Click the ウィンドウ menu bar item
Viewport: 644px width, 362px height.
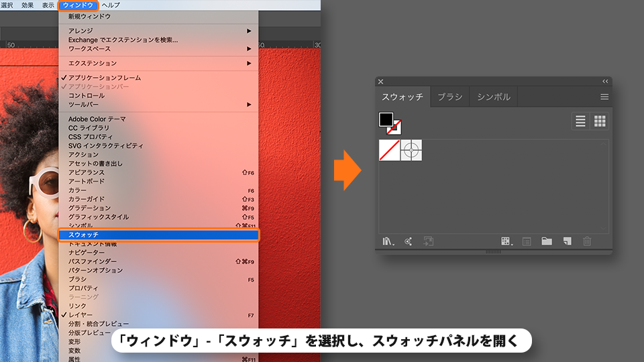(78, 5)
